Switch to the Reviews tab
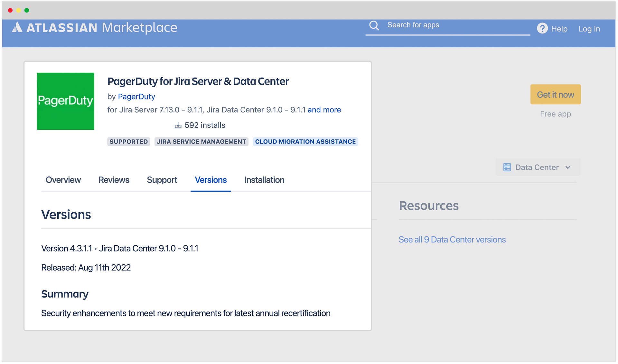The width and height of the screenshot is (618, 364). pyautogui.click(x=114, y=180)
